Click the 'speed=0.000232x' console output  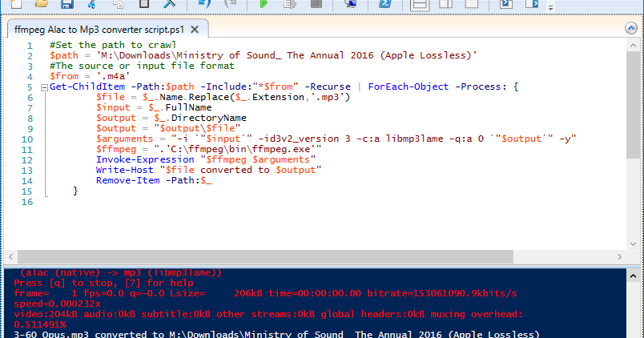57,304
